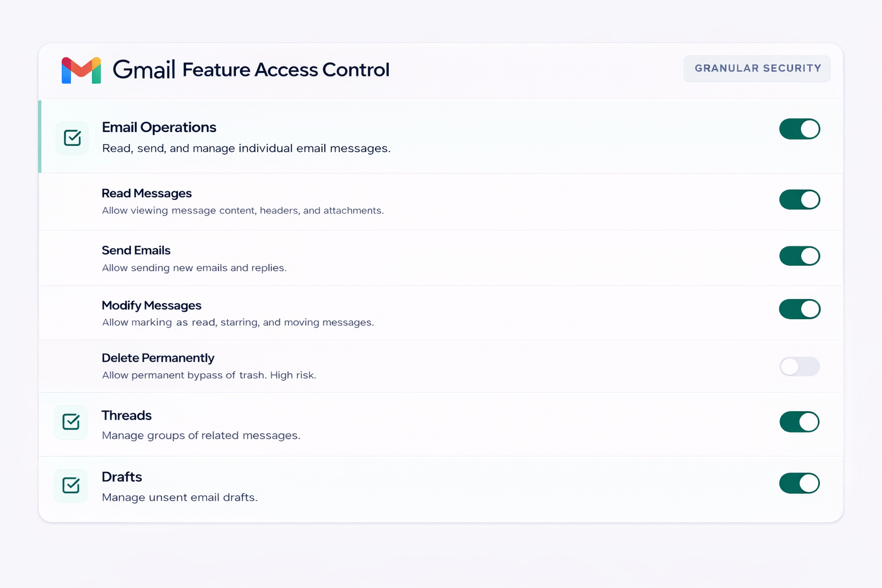Disable the Drafts toggle switch
The height and width of the screenshot is (588, 882).
(x=799, y=483)
